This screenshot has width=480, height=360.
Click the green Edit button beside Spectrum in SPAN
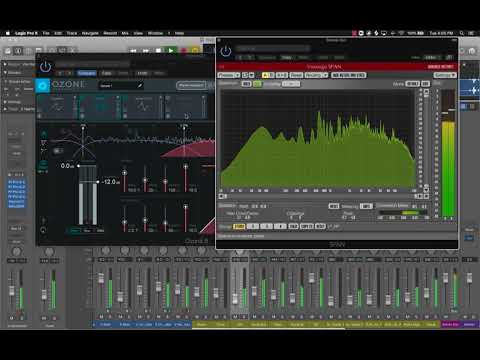pyautogui.click(x=258, y=84)
